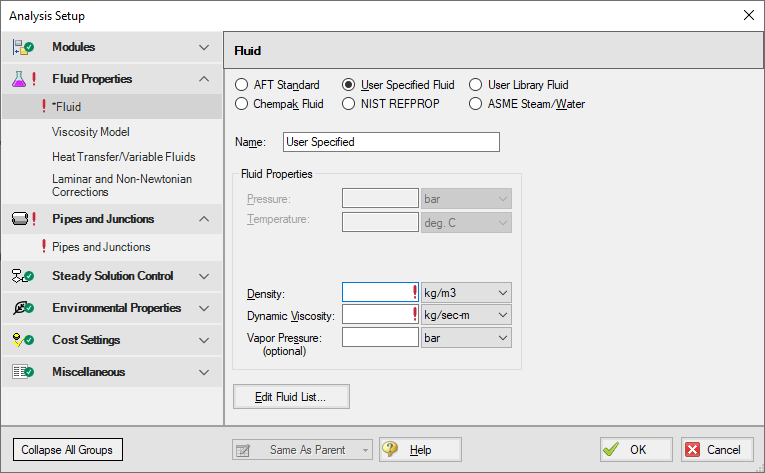
Task: Collapse the Fluid Properties group chevron
Action: (x=204, y=79)
